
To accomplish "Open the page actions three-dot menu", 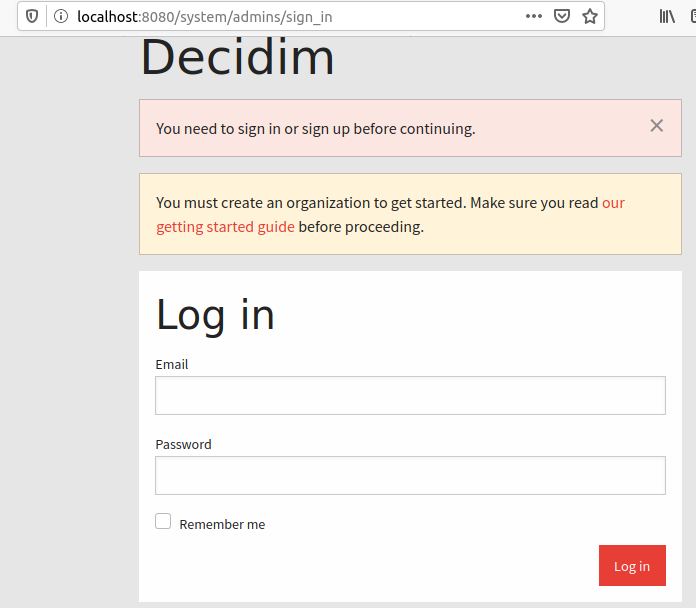I will tap(534, 16).
